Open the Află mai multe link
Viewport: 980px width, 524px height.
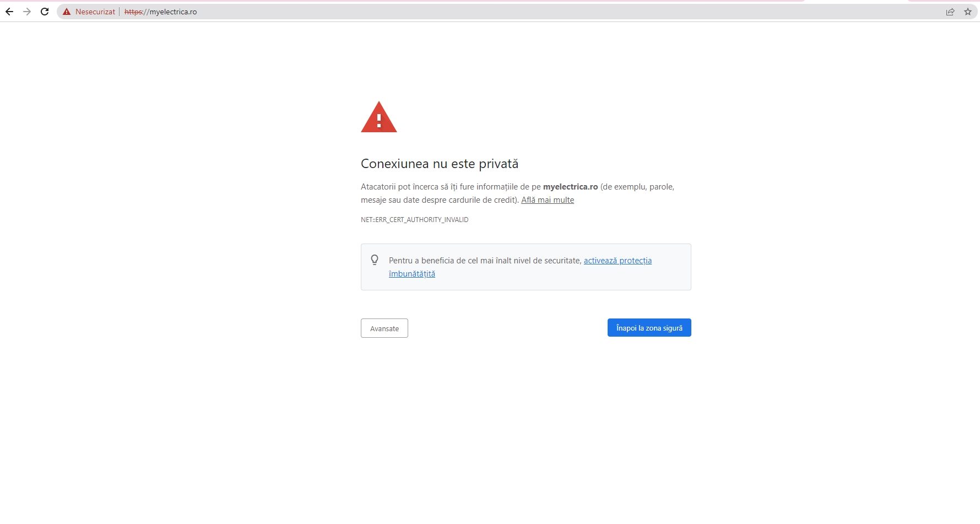[548, 200]
